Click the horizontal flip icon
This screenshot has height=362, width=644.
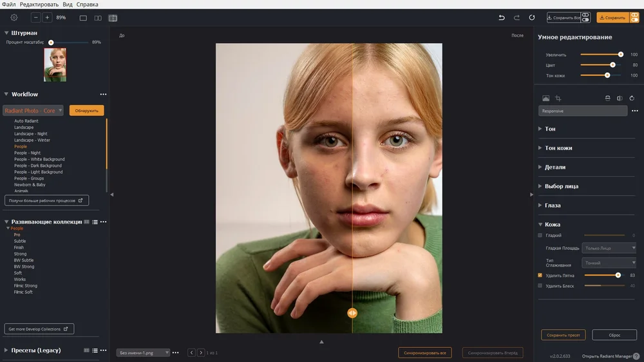(x=620, y=98)
